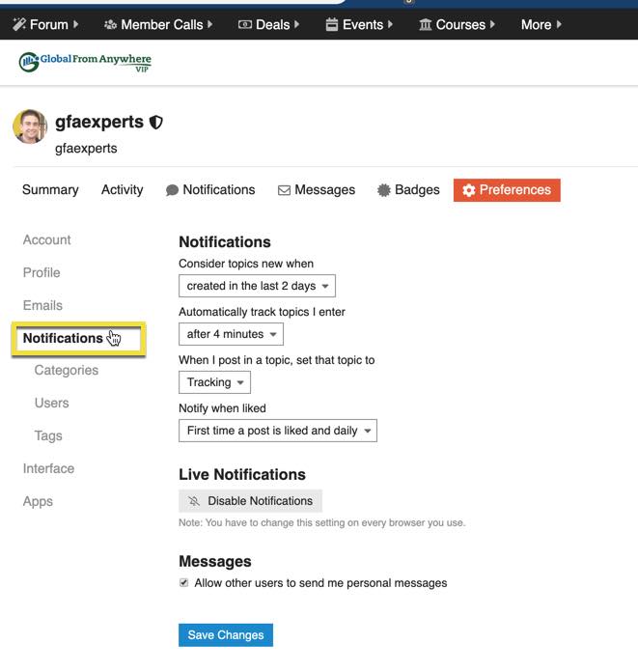Toggle 'Allow other users to send me personal messages'

(x=183, y=583)
